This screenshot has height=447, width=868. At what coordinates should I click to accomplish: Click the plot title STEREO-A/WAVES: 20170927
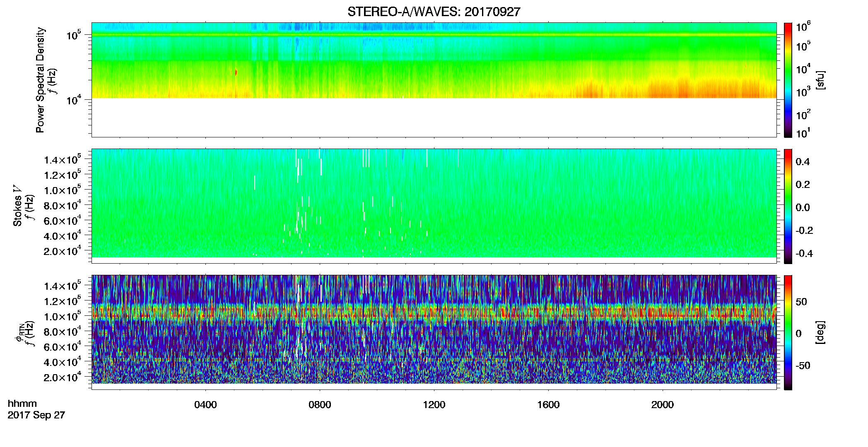pyautogui.click(x=434, y=12)
